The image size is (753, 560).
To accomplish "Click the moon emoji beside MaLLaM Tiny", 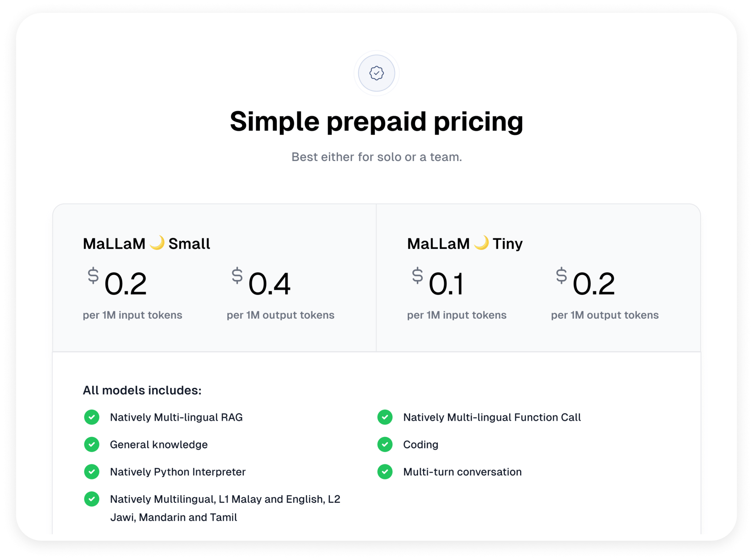I will (x=481, y=243).
